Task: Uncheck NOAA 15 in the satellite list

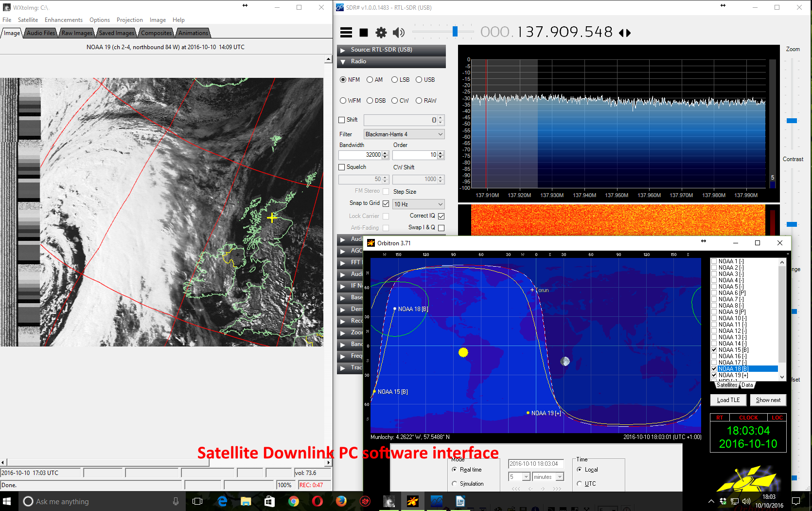Action: pyautogui.click(x=714, y=350)
